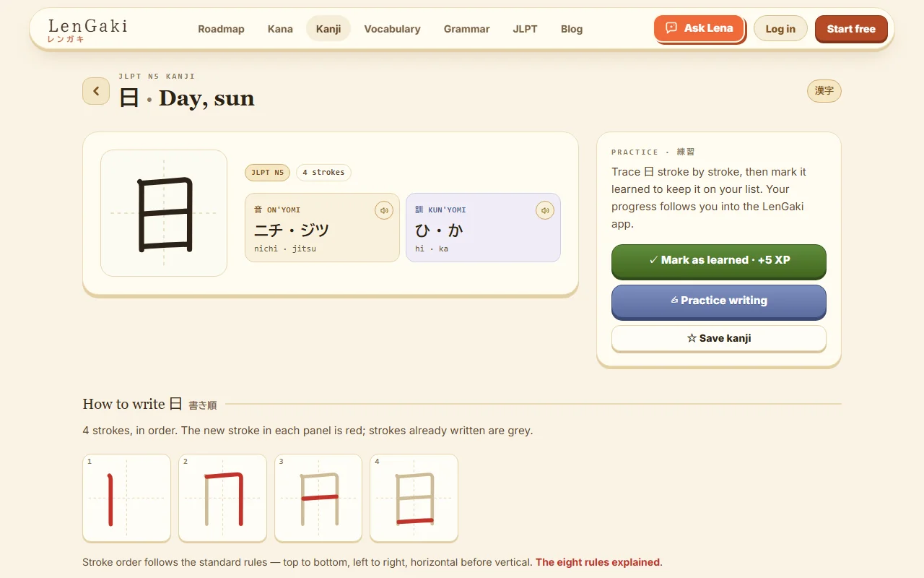This screenshot has height=578, width=924.
Task: Click the Log in button
Action: click(x=780, y=29)
